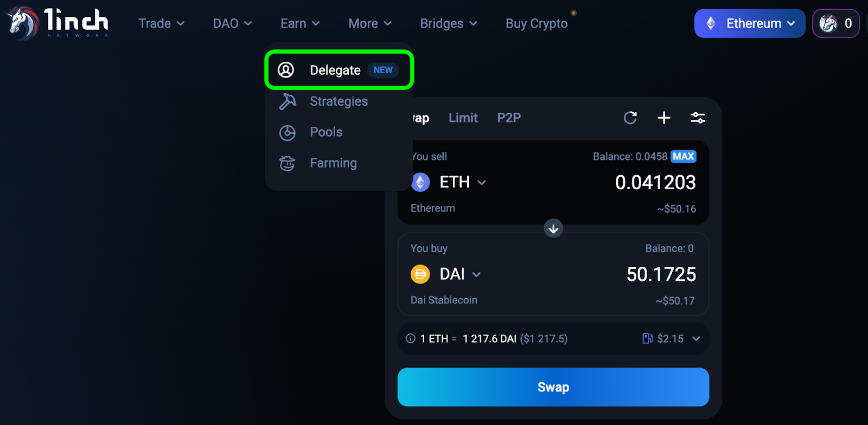Click the 1inch unicorn logo

(23, 23)
